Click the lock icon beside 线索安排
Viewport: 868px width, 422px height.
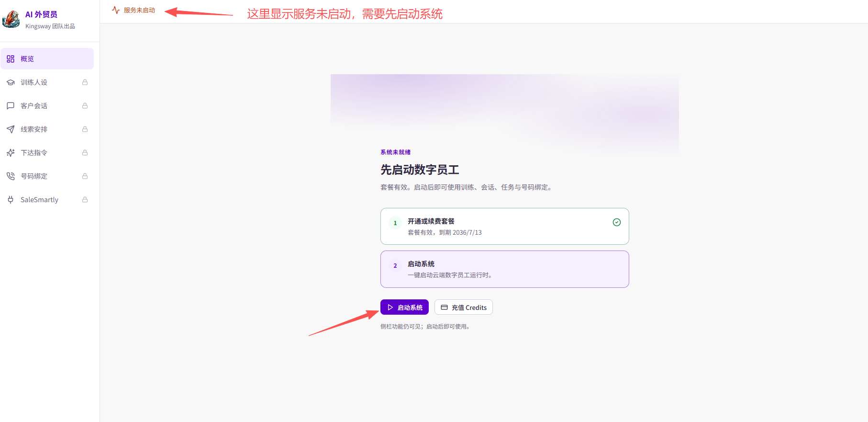coord(85,129)
